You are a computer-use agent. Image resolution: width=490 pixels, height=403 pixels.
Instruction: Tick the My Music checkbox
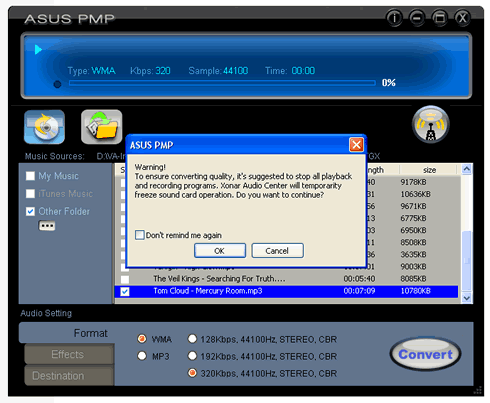(x=30, y=176)
